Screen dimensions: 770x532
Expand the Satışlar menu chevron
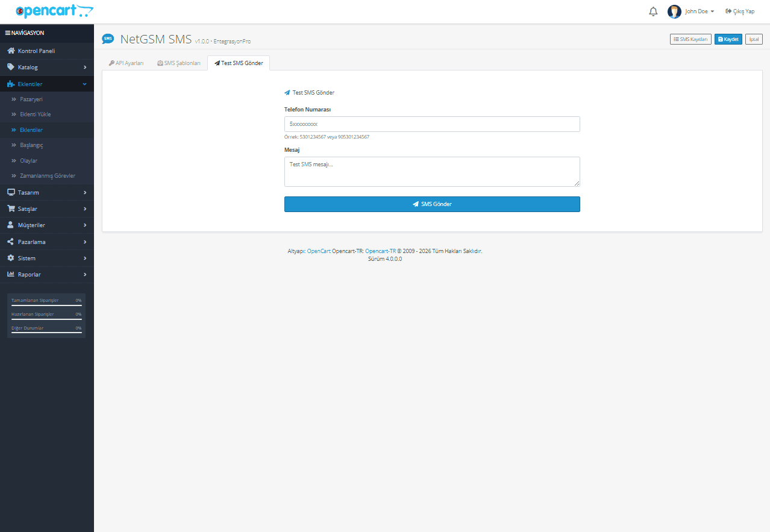point(85,209)
